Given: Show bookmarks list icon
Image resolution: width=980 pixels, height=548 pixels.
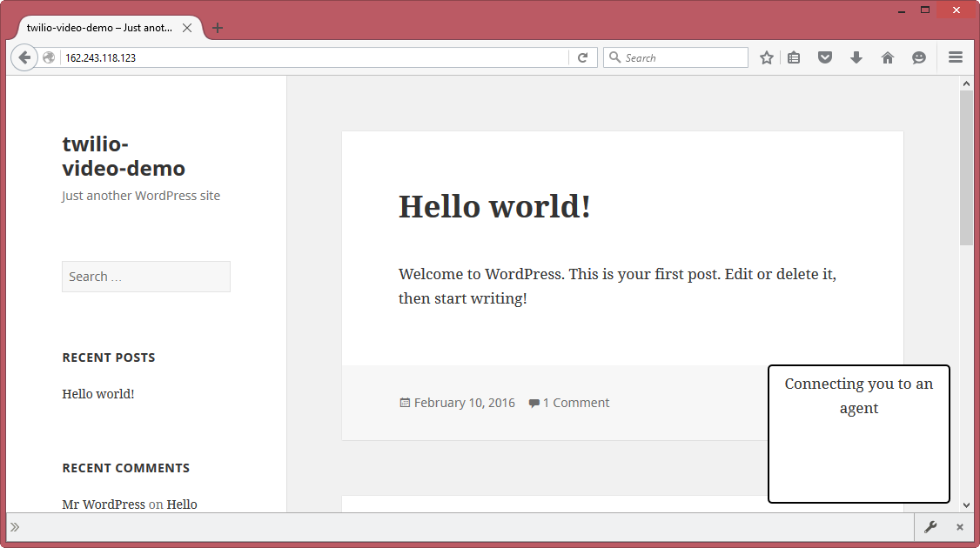Looking at the screenshot, I should click(x=794, y=57).
